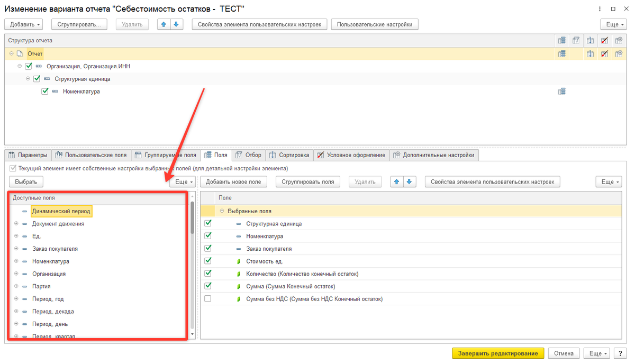
Task: Click the fields icon in the structure Номенклатура row
Action: coord(562,92)
